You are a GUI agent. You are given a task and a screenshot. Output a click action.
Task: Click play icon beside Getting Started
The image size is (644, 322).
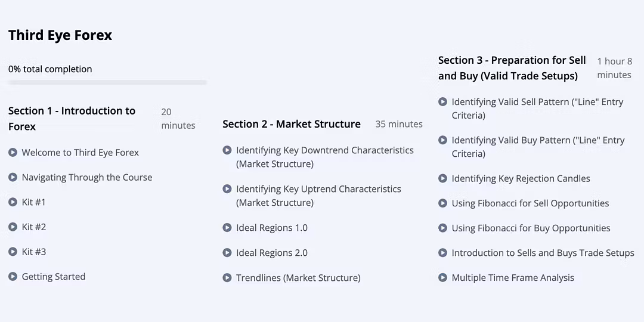pos(13,277)
